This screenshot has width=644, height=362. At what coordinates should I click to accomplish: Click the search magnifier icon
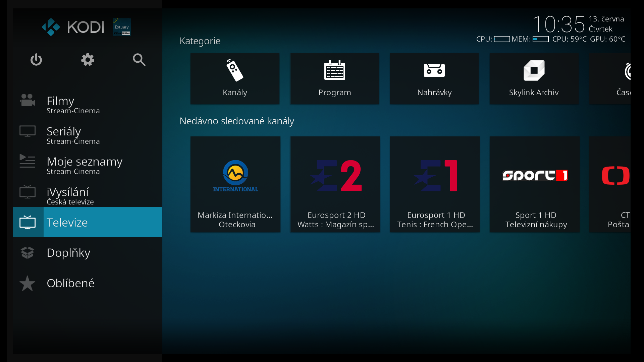click(139, 60)
